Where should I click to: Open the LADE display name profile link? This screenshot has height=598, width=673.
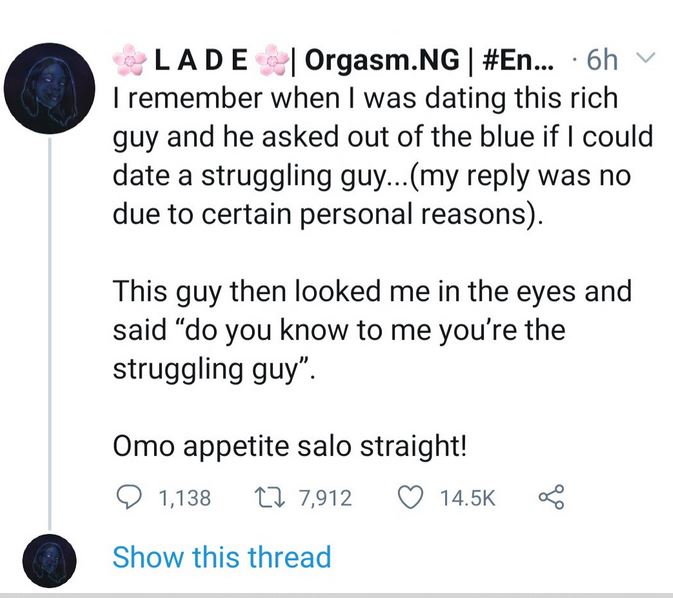[x=200, y=62]
